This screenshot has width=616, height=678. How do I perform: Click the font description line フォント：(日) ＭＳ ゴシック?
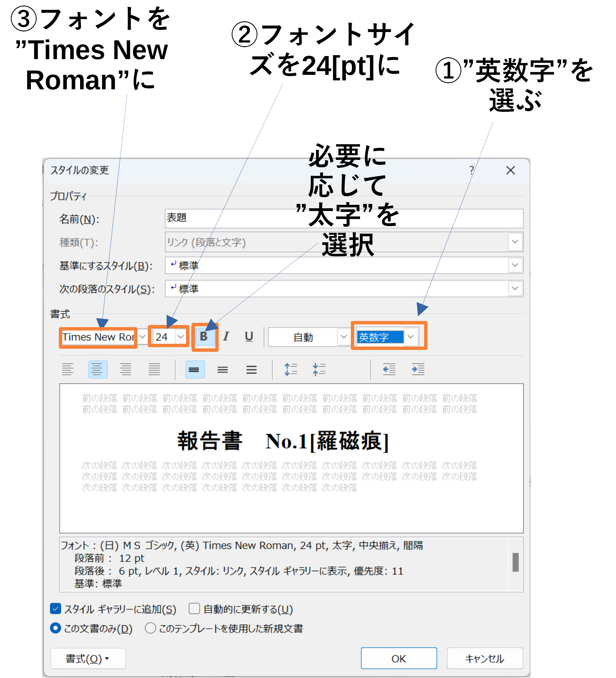tap(242, 546)
